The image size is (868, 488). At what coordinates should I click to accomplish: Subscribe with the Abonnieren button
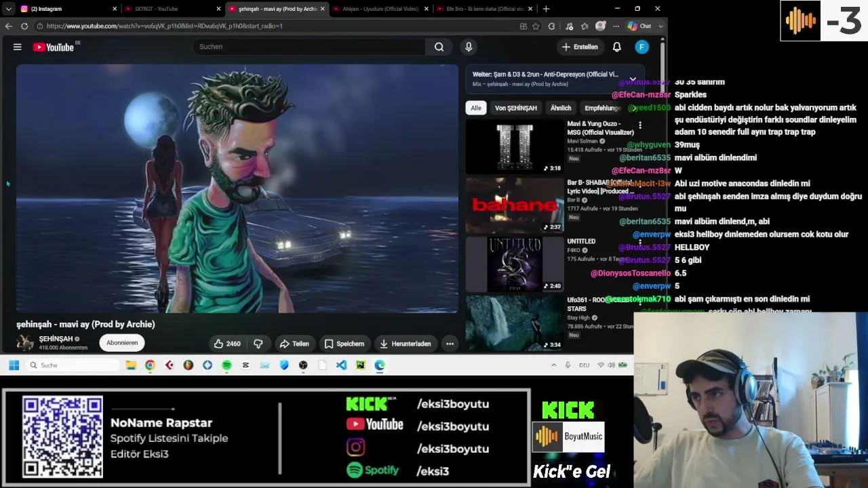click(122, 343)
